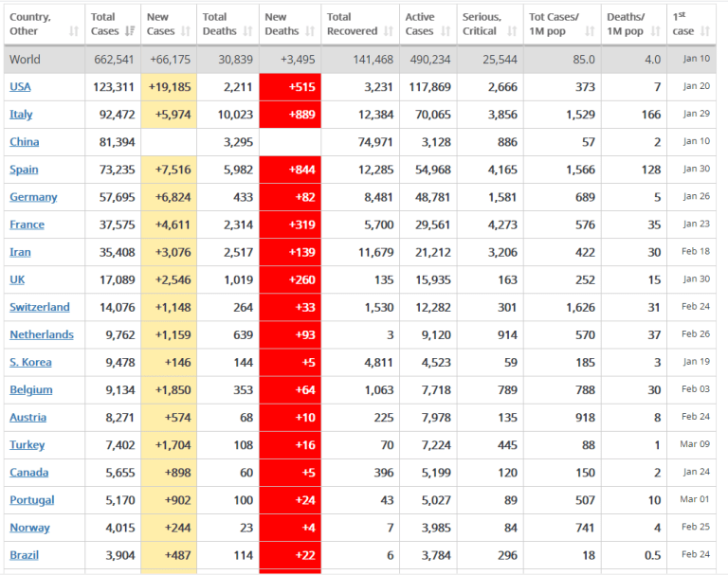Open the Belgium country link

(x=31, y=390)
